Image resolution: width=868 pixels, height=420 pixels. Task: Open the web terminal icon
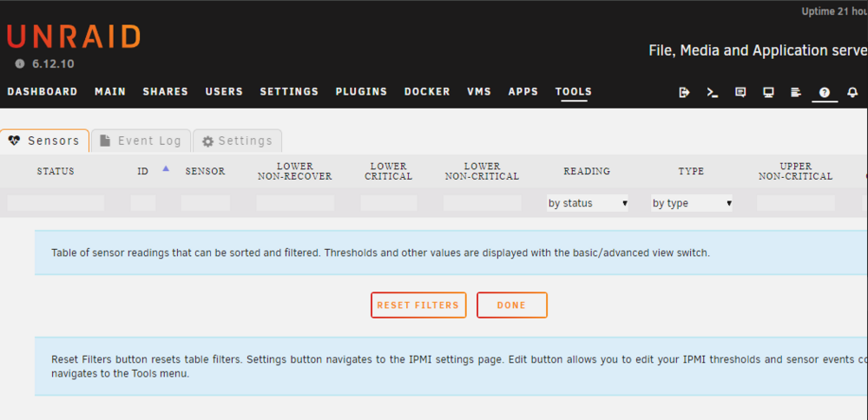point(713,92)
